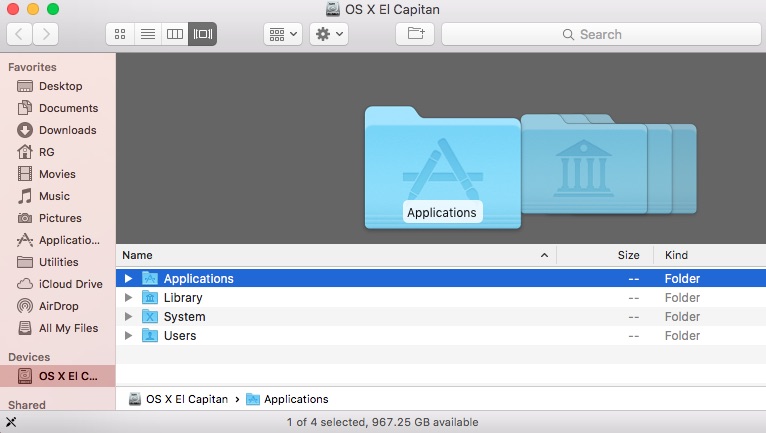Open Utilities in the sidebar
Screen dimensions: 766x433
[x=58, y=262]
